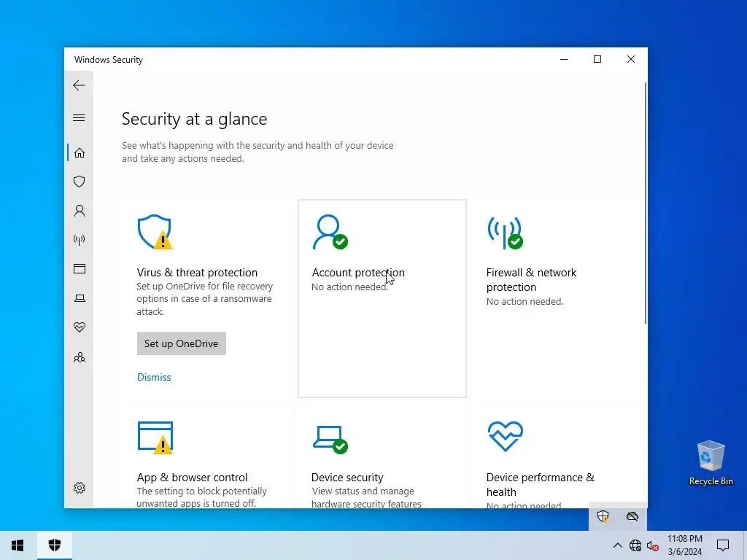Click the network globe tray icon

[x=635, y=545]
